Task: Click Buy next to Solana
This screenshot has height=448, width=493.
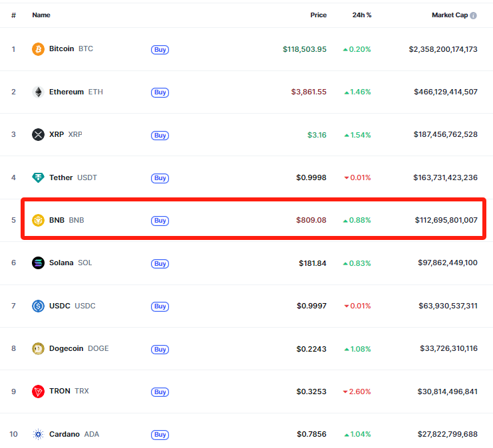Action: pos(160,264)
